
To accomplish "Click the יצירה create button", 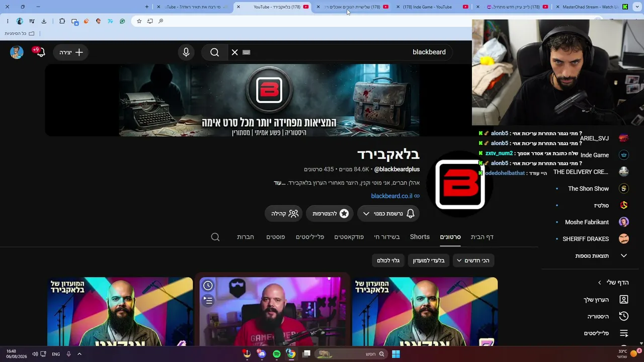I will pyautogui.click(x=71, y=52).
